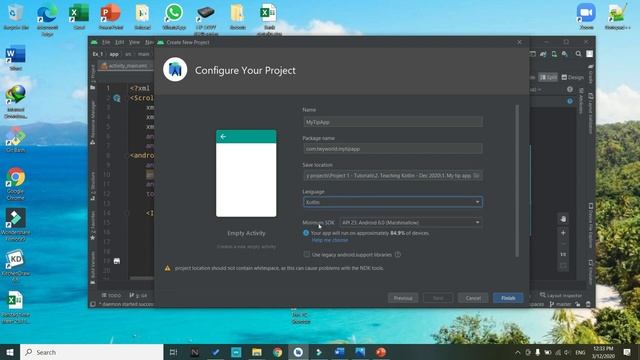Browse save location folder icon
This screenshot has height=360, width=640.
coord(476,176)
